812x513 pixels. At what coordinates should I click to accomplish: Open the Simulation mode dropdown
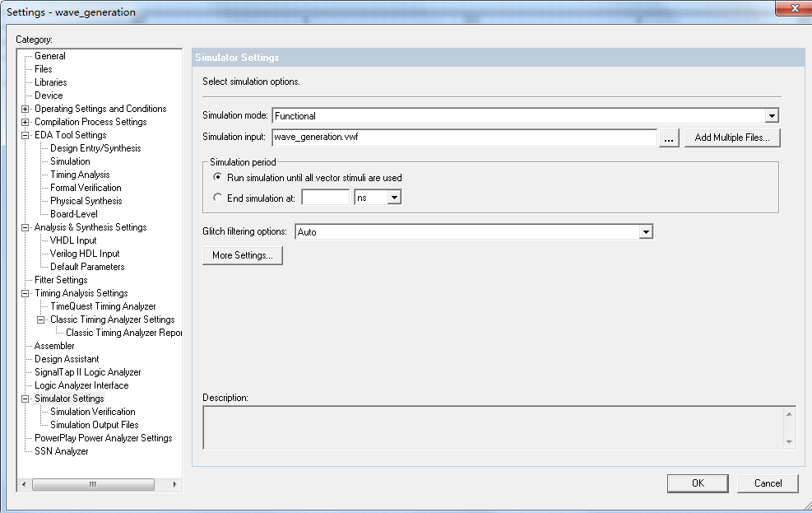[x=772, y=115]
